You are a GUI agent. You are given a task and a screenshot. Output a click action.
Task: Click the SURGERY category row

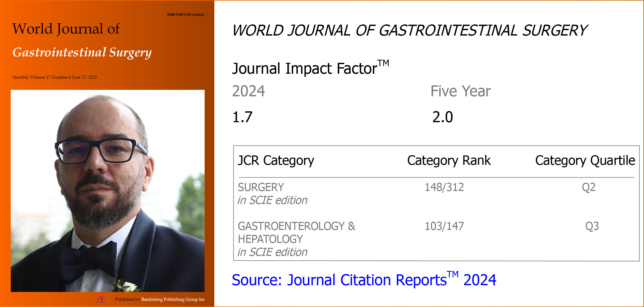[x=261, y=187]
